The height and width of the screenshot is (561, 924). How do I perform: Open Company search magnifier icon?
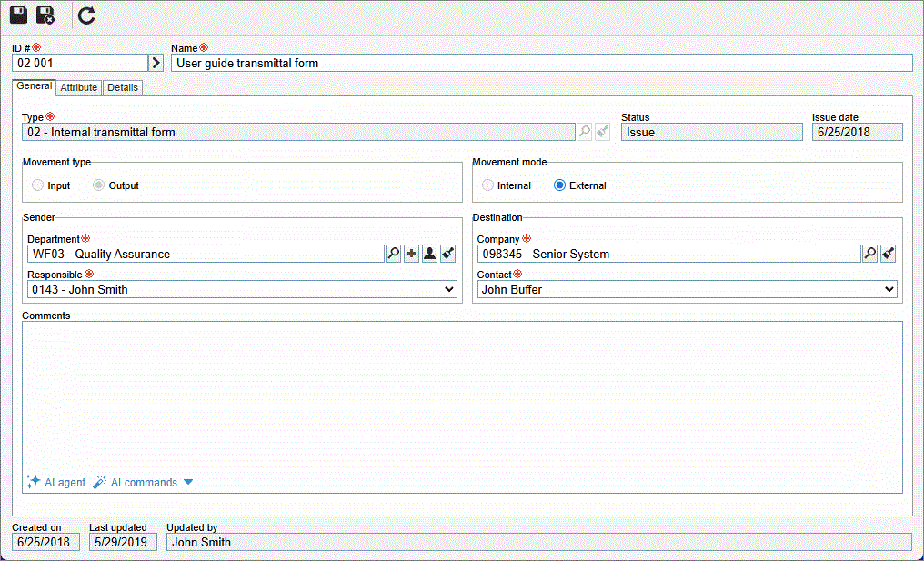click(870, 255)
